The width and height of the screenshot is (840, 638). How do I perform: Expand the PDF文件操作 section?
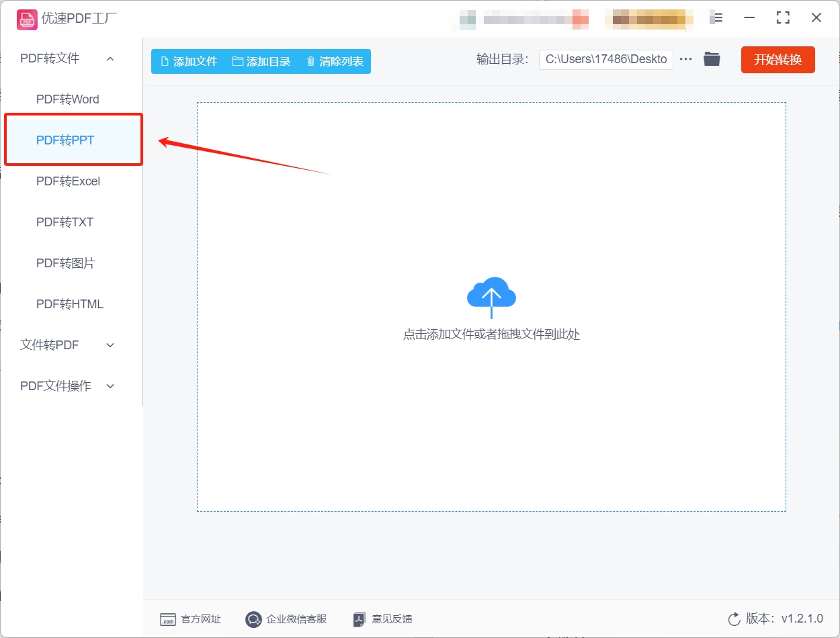pos(110,385)
